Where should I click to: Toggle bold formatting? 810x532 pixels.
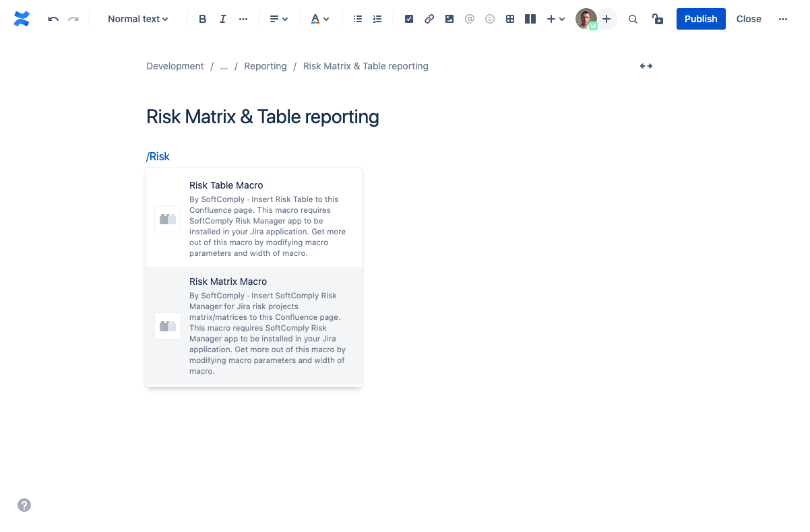(202, 19)
